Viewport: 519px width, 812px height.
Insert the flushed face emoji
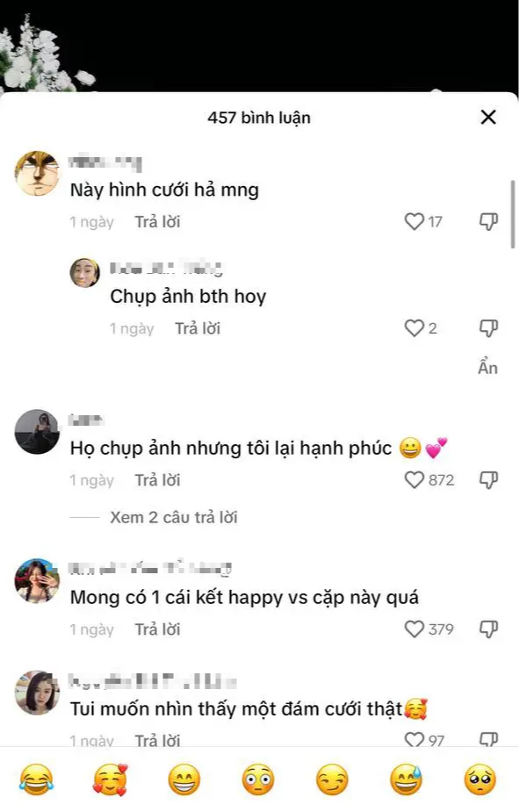tap(258, 780)
